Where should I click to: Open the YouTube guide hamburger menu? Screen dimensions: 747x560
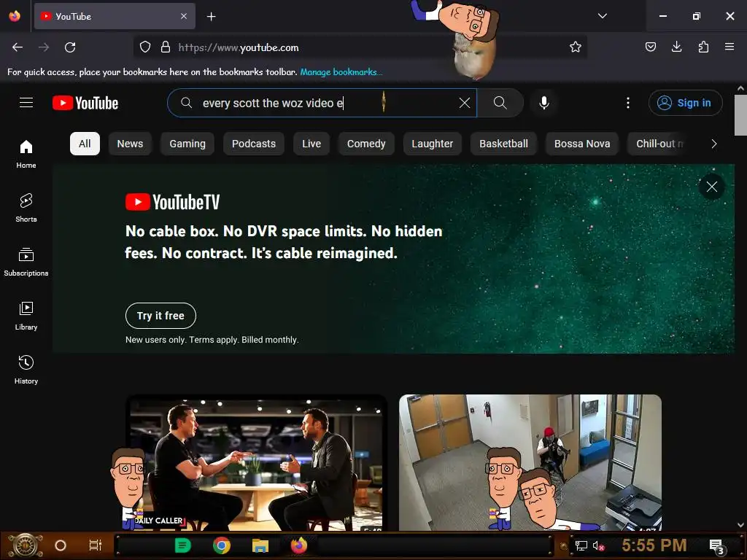26,102
